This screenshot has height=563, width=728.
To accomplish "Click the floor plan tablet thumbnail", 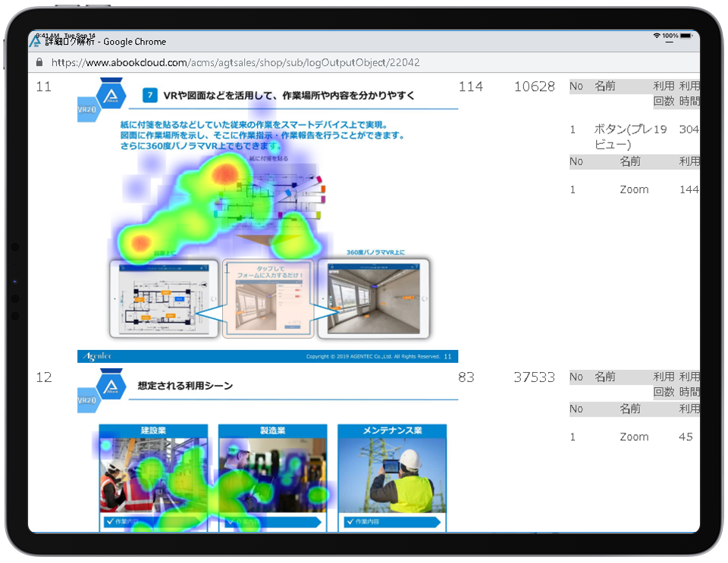I will click(164, 299).
